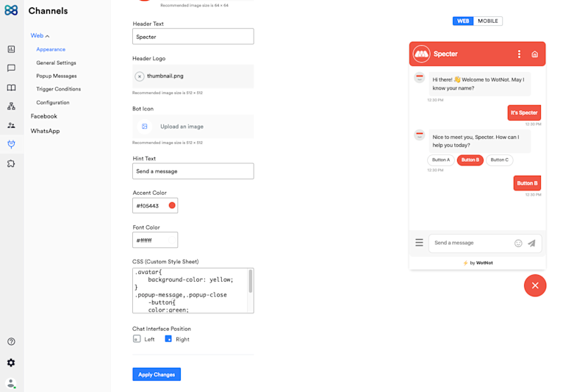Open the WhatsApp channel

tap(45, 131)
